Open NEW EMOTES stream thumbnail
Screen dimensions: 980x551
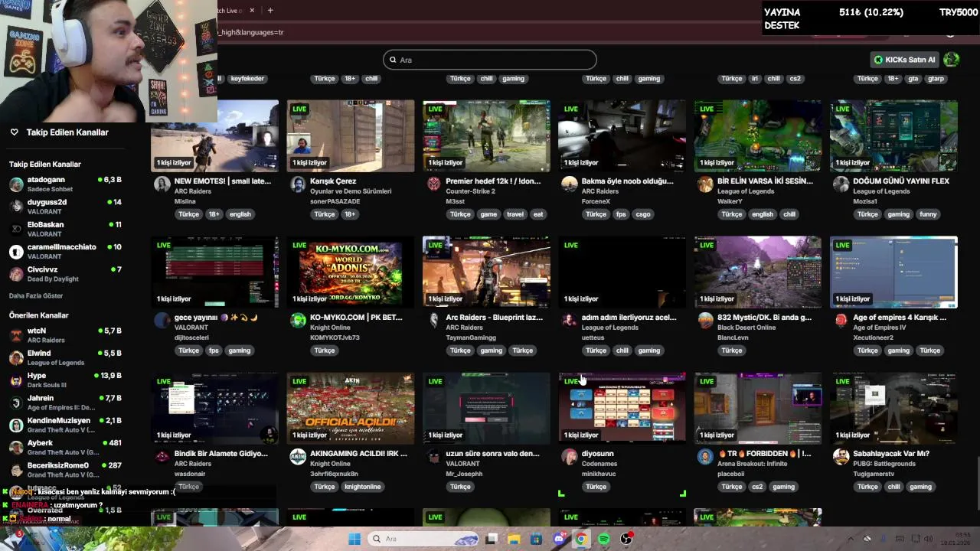coord(215,135)
